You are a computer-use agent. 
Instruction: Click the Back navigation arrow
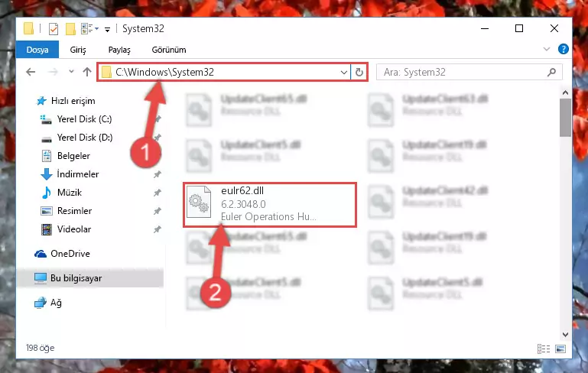pos(31,72)
